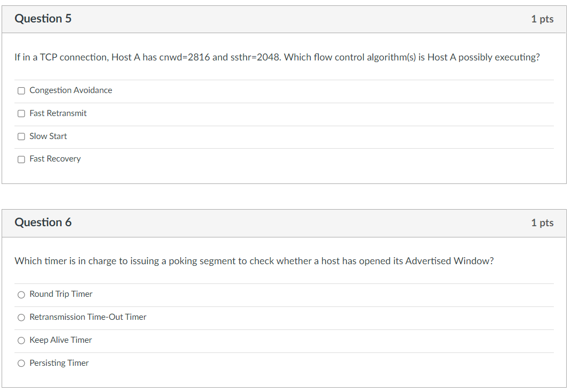Screen dimensions: 571x392
Task: Check the Congestion Avoidance checkbox
Action: (x=21, y=90)
